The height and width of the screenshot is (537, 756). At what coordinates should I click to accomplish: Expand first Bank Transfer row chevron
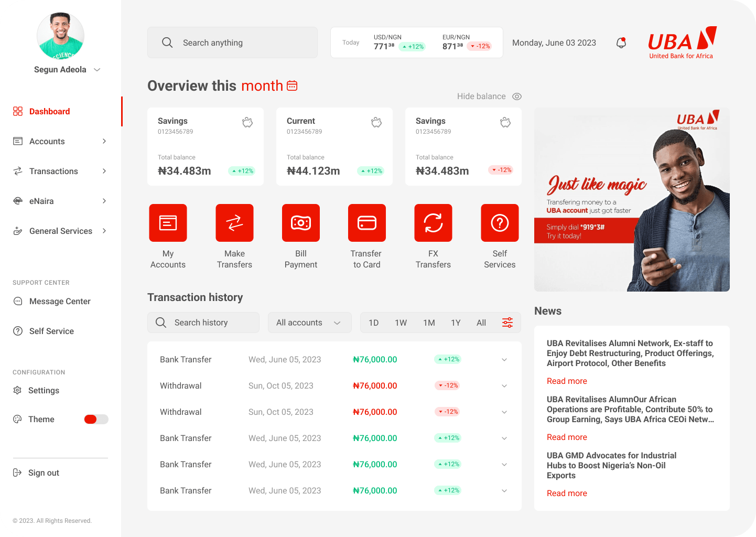pyautogui.click(x=504, y=360)
